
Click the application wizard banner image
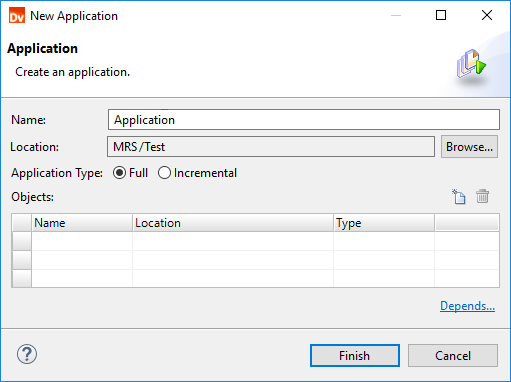click(x=471, y=65)
